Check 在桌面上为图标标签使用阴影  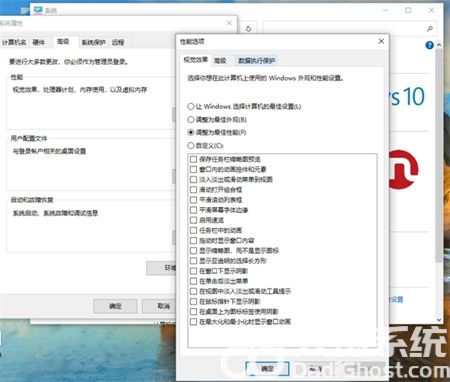[x=193, y=311]
